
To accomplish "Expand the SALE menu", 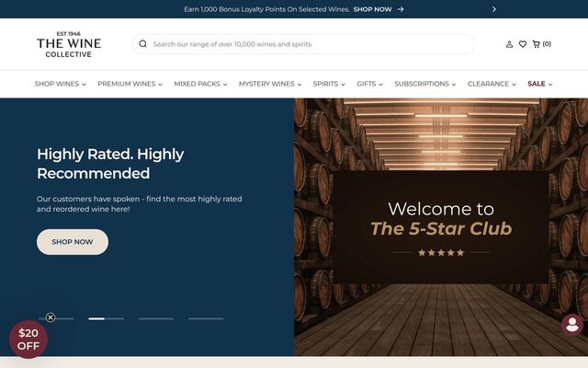I will pyautogui.click(x=539, y=84).
